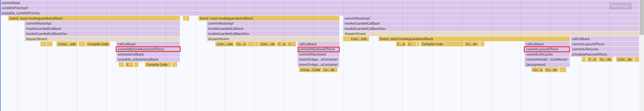Click the leftmost dispatchEvent frame
644x111 pixels.
click(x=102, y=39)
